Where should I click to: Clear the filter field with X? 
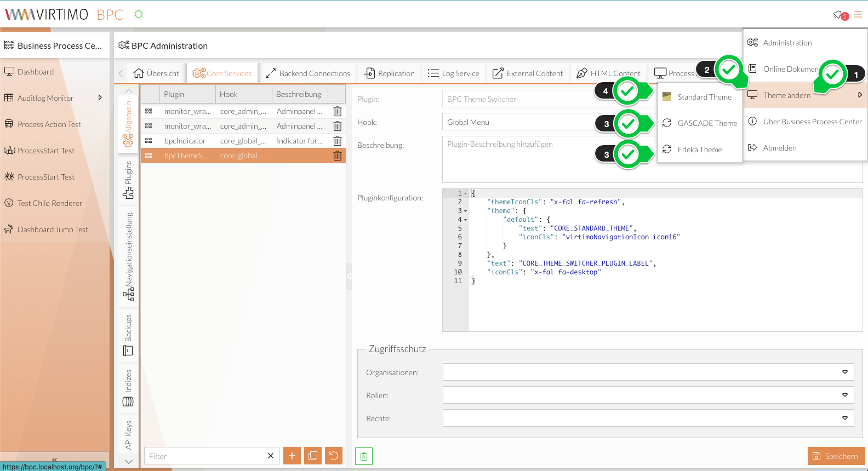[271, 456]
